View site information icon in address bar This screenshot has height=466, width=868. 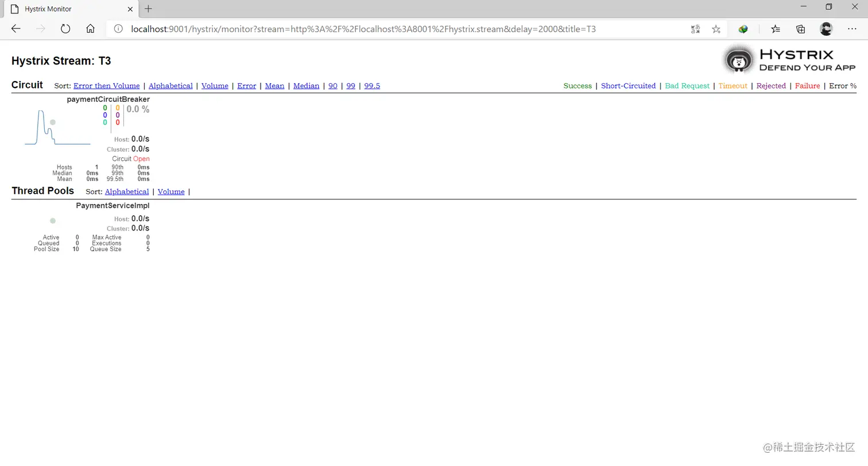coord(118,29)
